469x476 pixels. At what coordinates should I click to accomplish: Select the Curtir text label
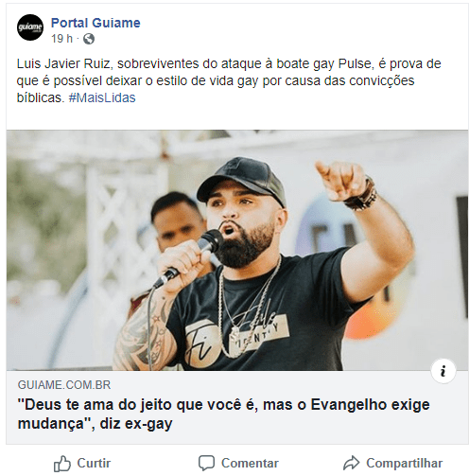(x=94, y=463)
